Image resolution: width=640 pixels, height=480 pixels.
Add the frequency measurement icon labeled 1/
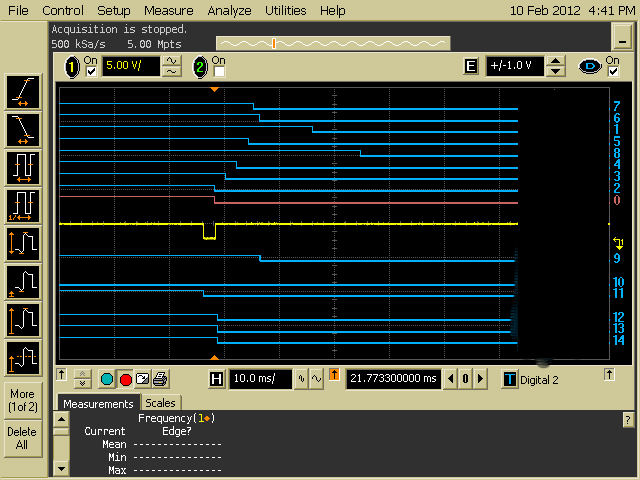(23, 206)
